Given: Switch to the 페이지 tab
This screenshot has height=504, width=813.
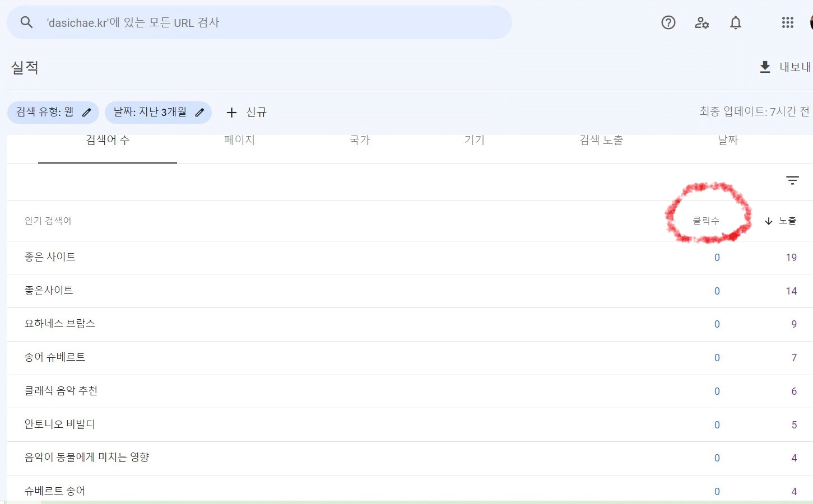Looking at the screenshot, I should (x=239, y=141).
